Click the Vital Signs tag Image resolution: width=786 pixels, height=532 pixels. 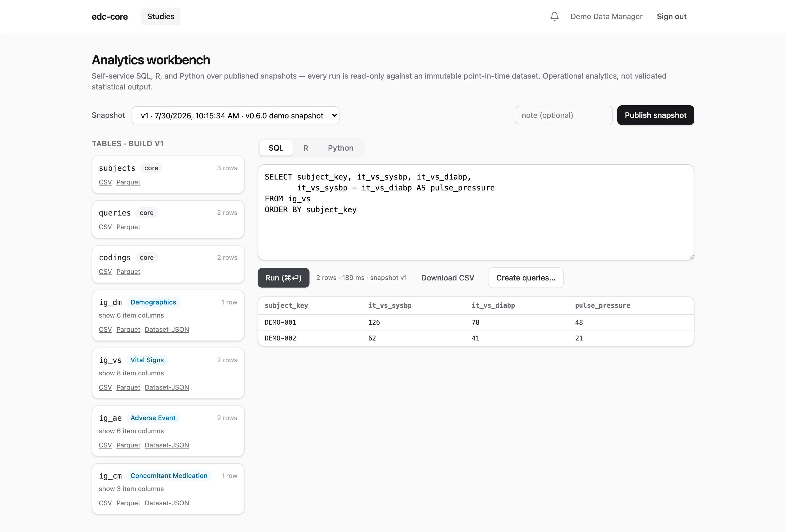(147, 360)
